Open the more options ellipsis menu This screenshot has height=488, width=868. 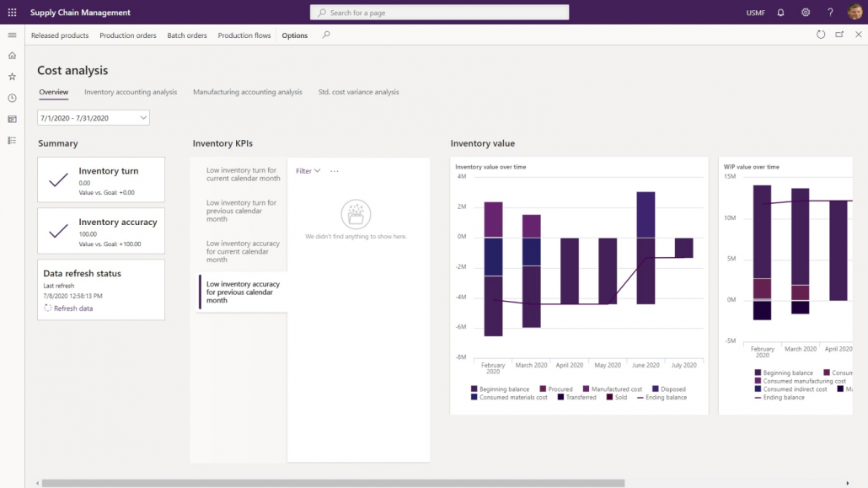335,171
